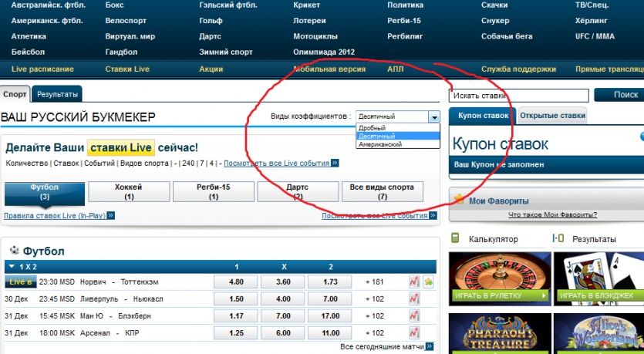The width and height of the screenshot is (644, 354).
Task: Open the Pharaoh's Treasure game thumbnail
Action: pos(500,333)
